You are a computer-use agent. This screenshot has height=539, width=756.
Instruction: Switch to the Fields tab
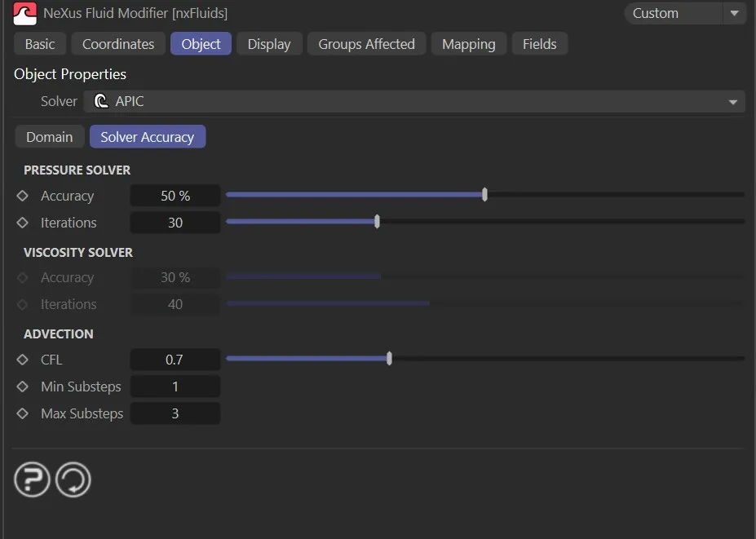tap(539, 44)
